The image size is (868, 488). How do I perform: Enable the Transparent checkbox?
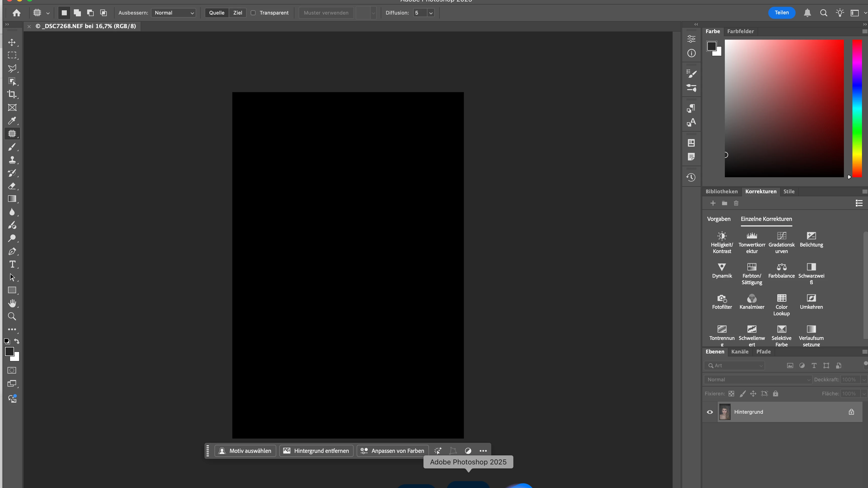(x=253, y=13)
